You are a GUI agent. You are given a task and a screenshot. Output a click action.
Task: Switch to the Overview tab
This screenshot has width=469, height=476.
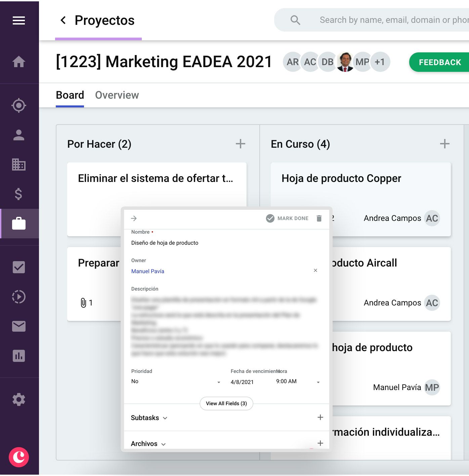pyautogui.click(x=117, y=95)
